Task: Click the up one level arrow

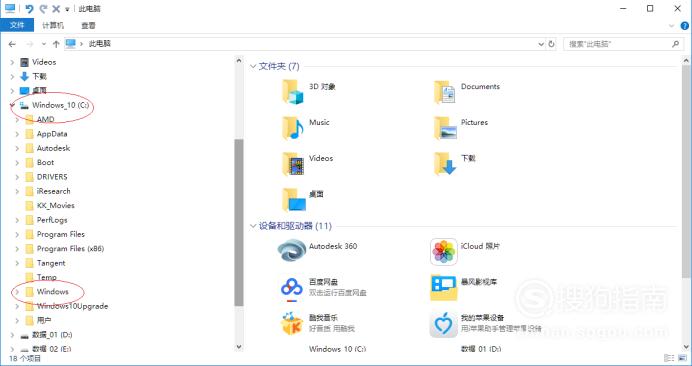Action: pyautogui.click(x=56, y=44)
